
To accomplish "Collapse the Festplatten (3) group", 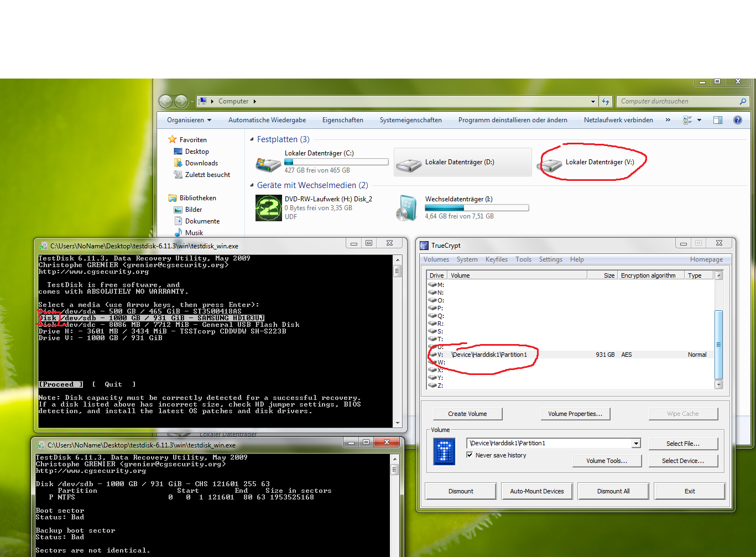I will (252, 139).
